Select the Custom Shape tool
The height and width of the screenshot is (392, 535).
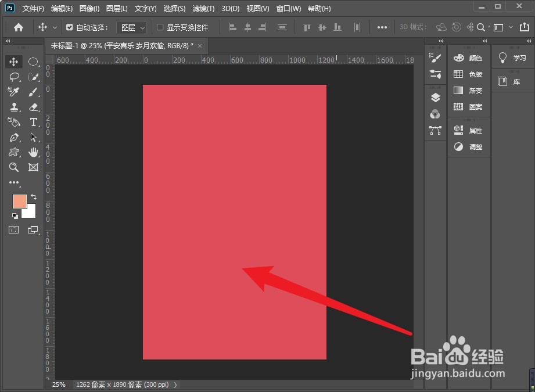(13, 152)
